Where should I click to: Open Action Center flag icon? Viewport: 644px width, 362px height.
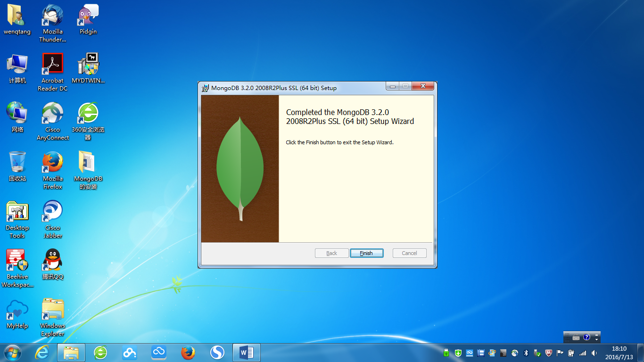tap(560, 353)
